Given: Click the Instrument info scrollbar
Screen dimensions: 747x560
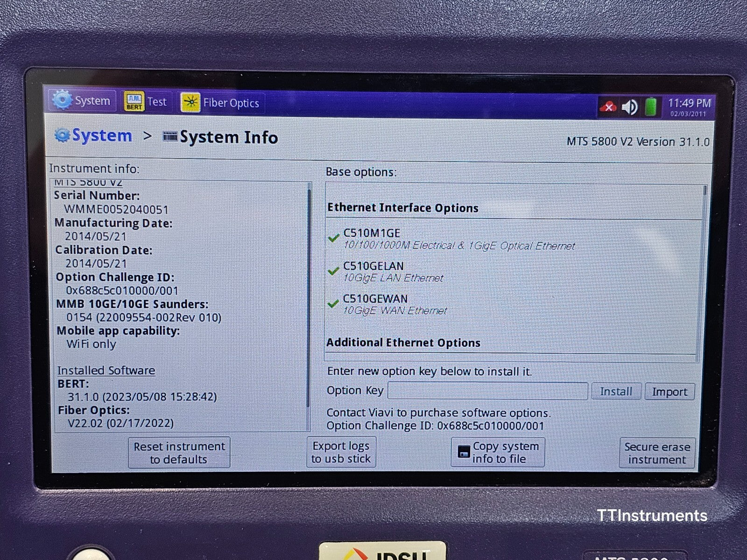Looking at the screenshot, I should pyautogui.click(x=309, y=299).
